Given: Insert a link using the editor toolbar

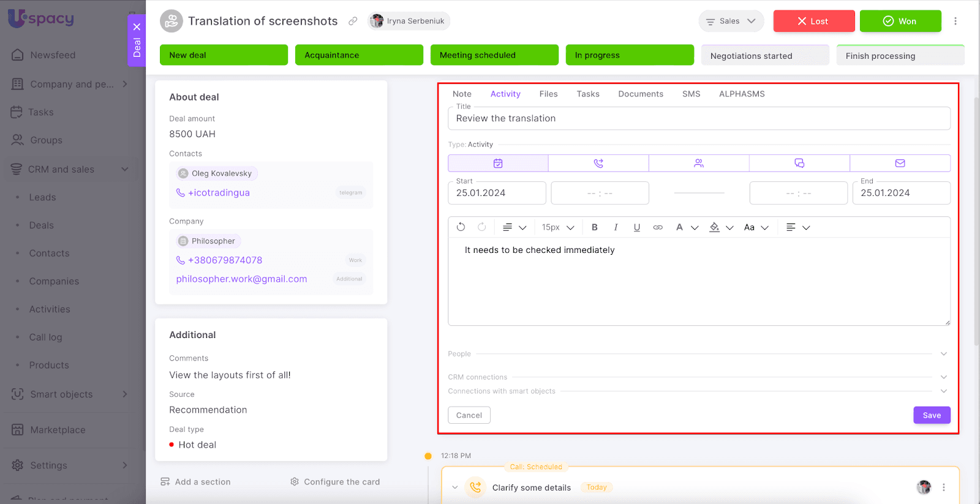Looking at the screenshot, I should click(x=658, y=227).
